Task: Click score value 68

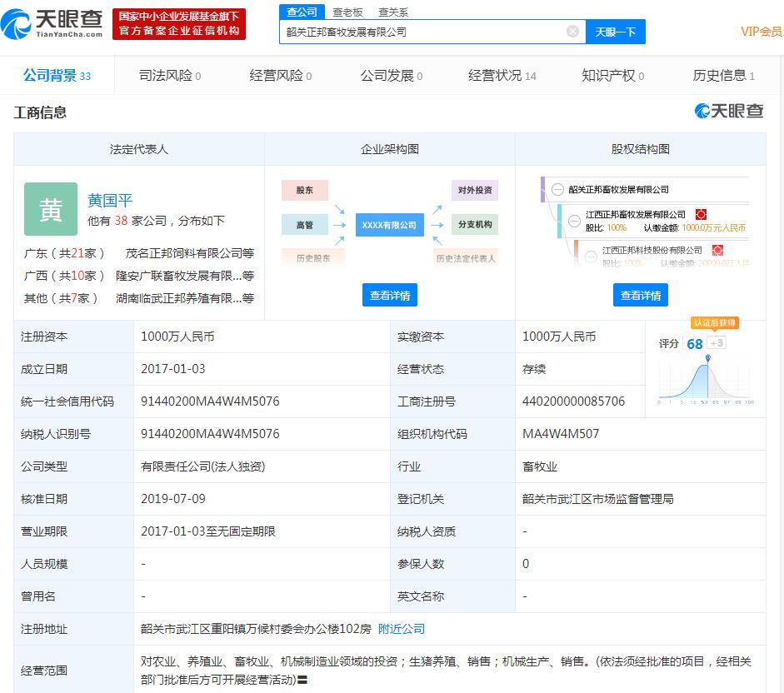Action: 695,343
